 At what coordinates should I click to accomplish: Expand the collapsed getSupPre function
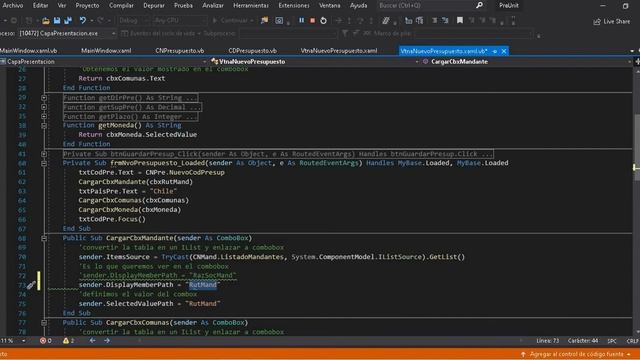44,107
